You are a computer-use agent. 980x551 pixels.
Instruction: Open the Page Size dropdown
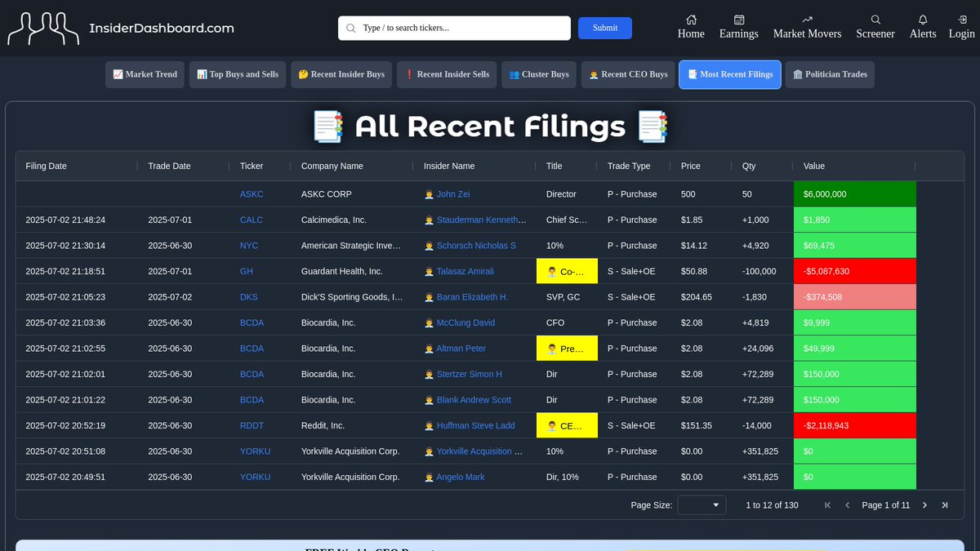tap(702, 505)
